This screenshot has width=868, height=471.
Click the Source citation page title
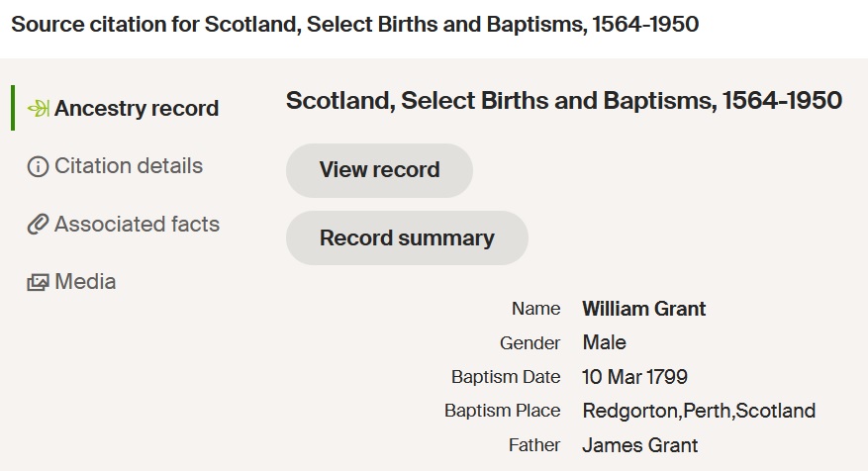354,25
